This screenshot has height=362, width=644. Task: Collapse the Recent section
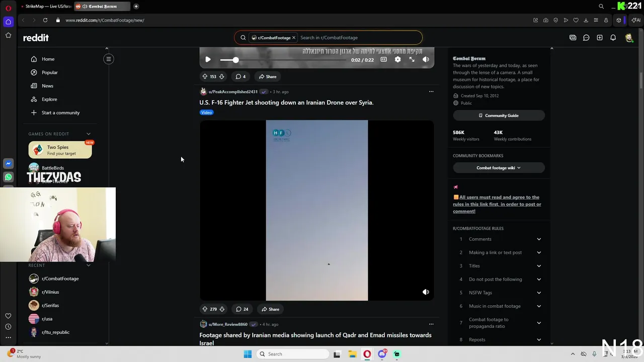[89, 265]
